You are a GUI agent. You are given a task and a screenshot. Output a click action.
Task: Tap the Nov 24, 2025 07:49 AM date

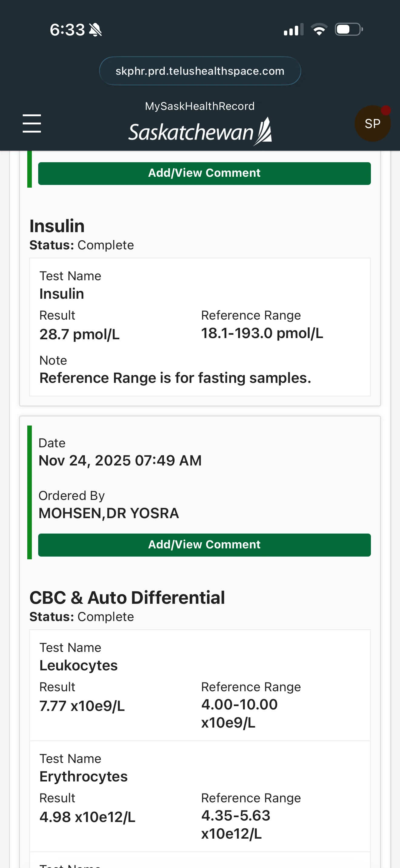(x=120, y=460)
